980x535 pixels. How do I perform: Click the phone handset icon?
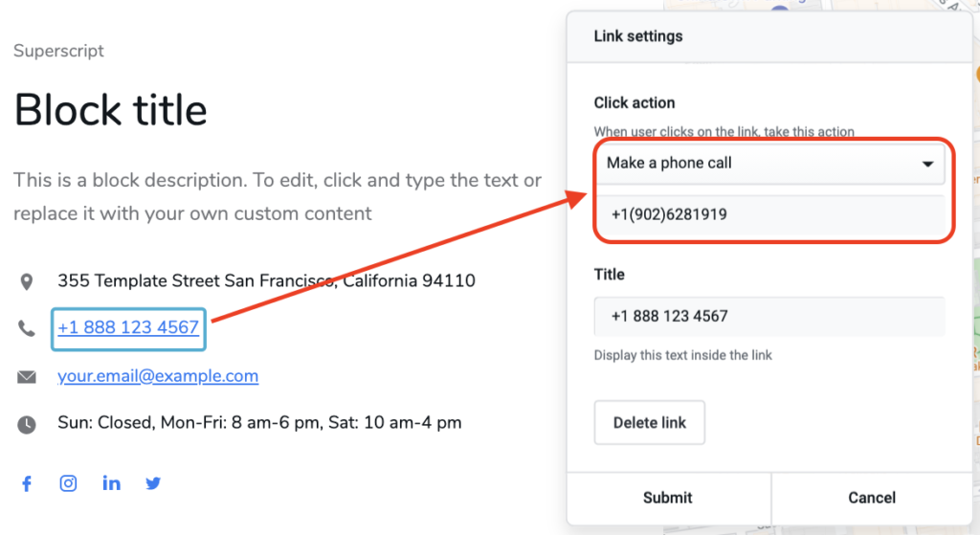(x=27, y=328)
